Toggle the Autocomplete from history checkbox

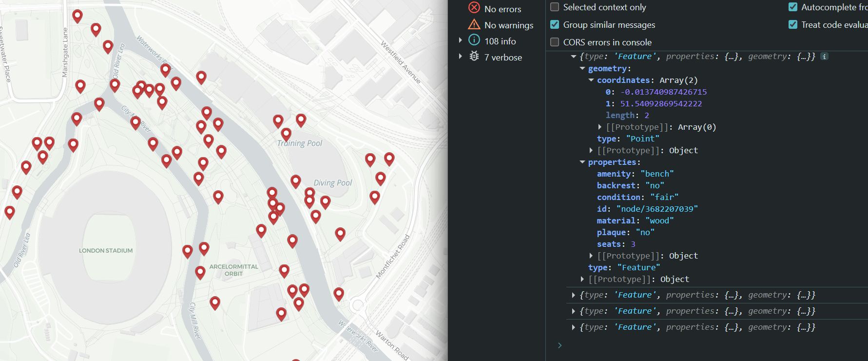pyautogui.click(x=793, y=7)
